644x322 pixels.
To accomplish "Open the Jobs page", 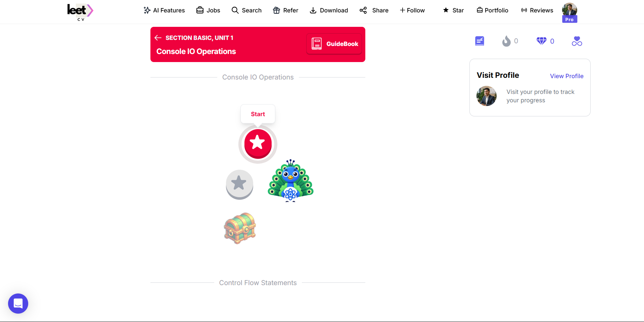I will (208, 10).
